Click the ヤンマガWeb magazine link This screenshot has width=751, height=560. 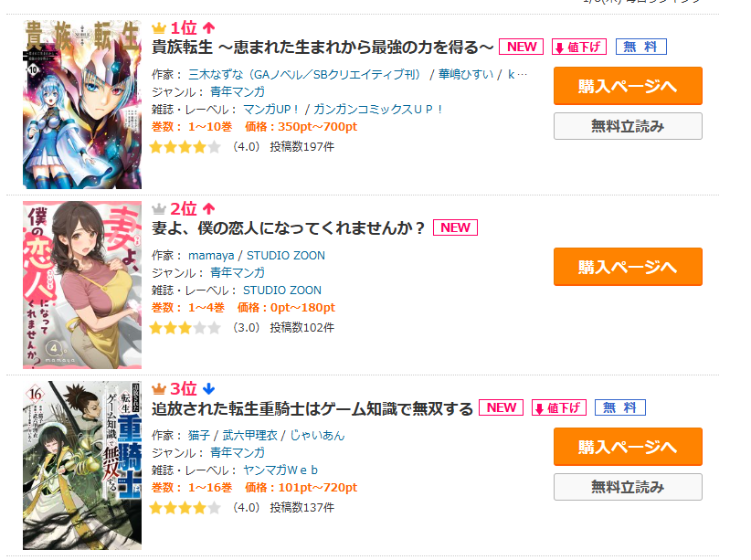(280, 470)
